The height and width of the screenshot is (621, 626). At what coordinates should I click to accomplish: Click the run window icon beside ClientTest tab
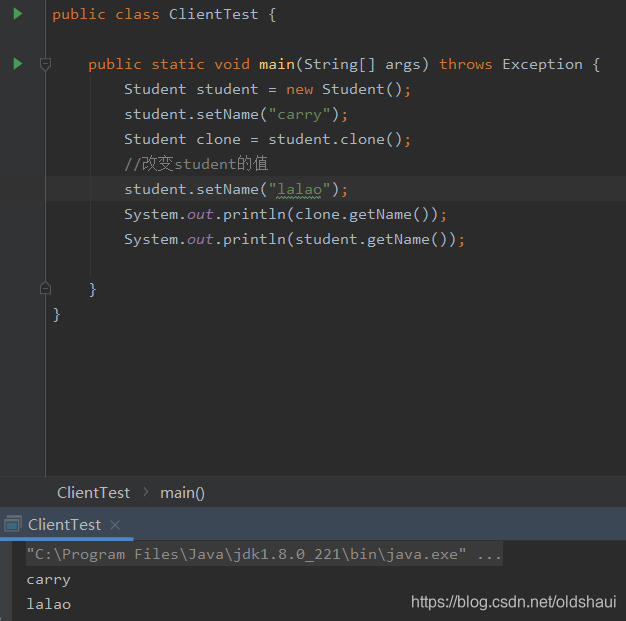coord(12,524)
